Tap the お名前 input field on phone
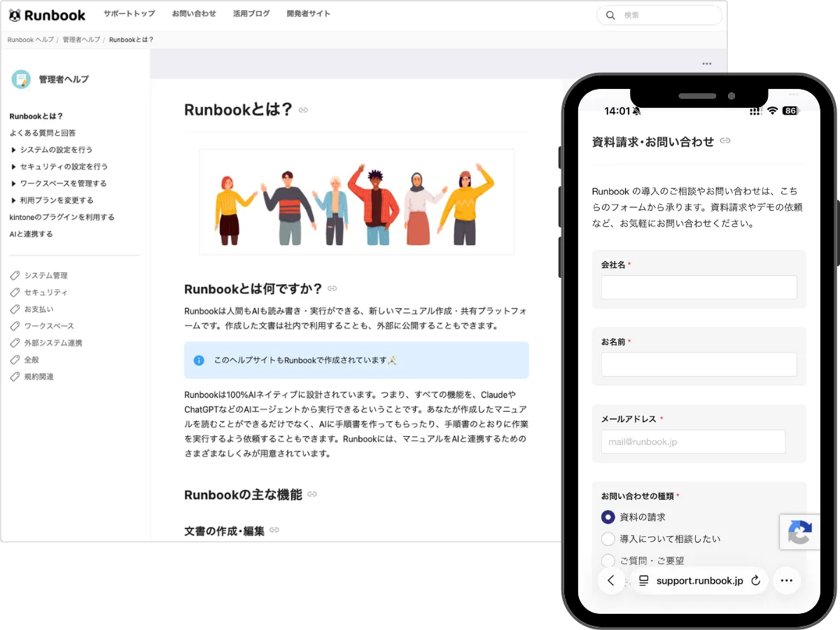This screenshot has height=630, width=840. (x=699, y=364)
